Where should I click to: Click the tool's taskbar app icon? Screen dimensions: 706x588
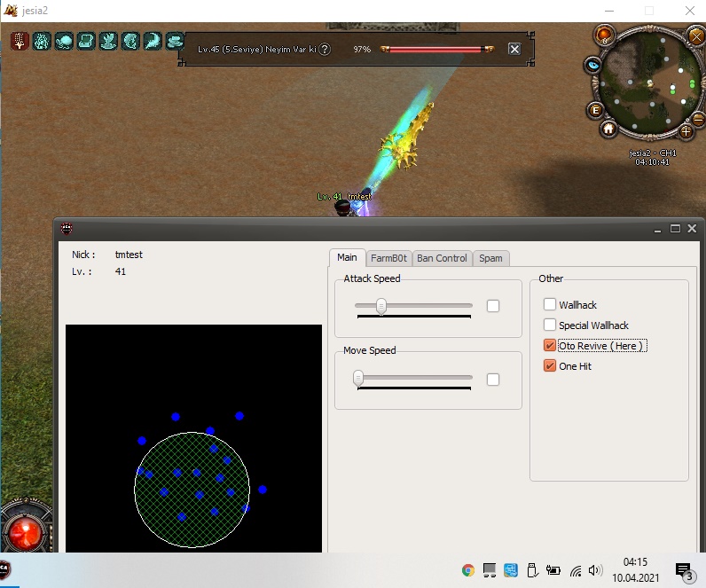point(4,569)
